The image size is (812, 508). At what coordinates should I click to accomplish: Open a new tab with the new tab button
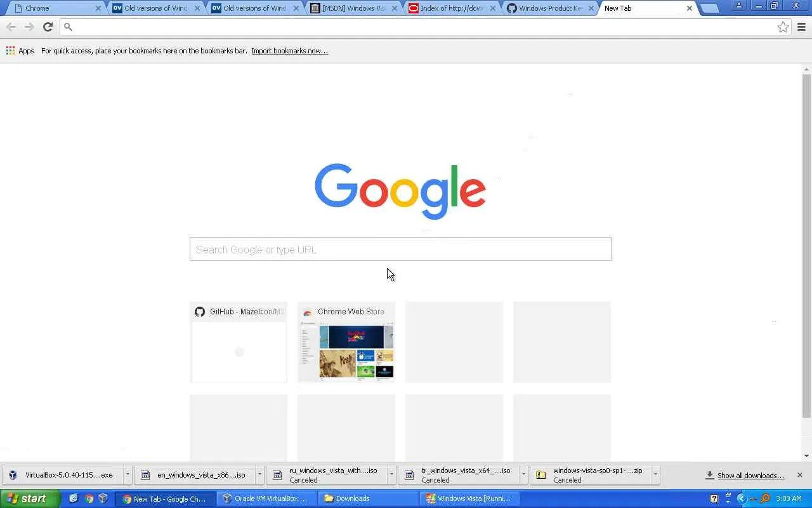click(709, 8)
